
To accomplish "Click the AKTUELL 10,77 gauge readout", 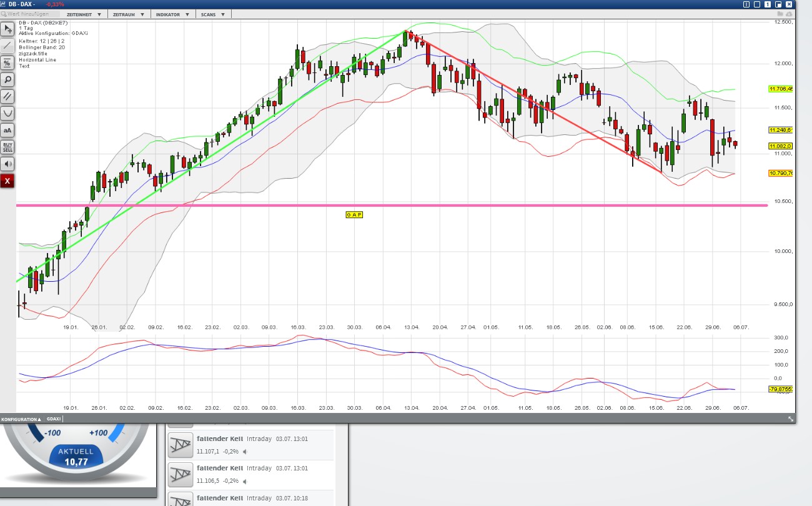I will (76, 458).
